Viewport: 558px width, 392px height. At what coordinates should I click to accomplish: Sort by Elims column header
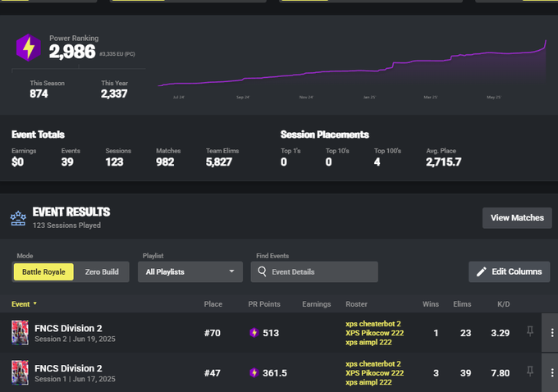(462, 304)
